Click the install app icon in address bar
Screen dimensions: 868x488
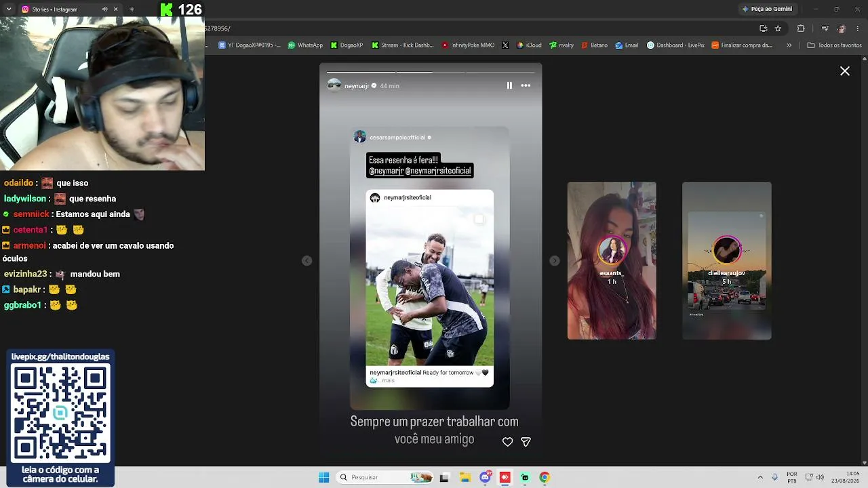[764, 28]
